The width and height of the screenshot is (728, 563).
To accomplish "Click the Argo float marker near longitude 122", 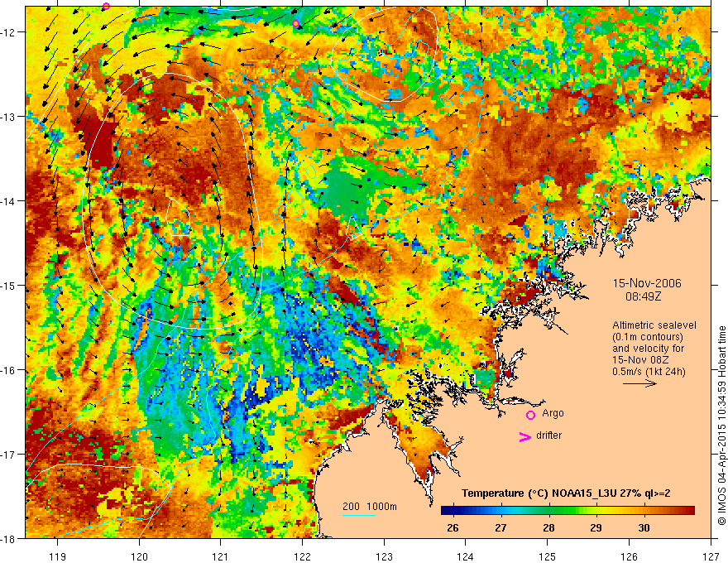I will [x=296, y=24].
